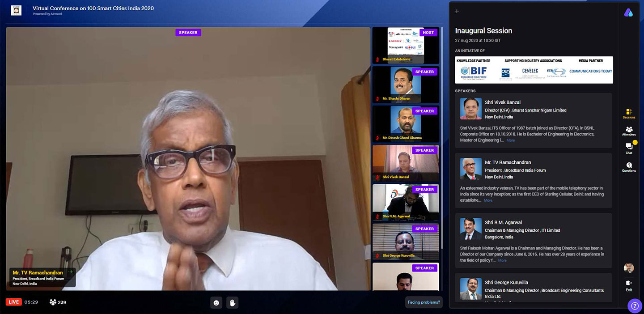644x314 pixels.
Task: Click the Inaugural Session title
Action: click(x=483, y=31)
